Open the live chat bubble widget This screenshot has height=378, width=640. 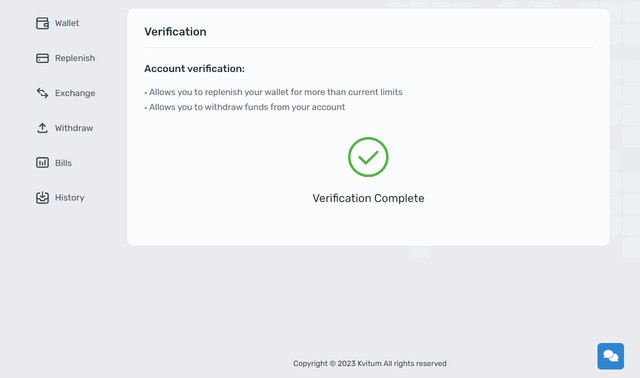pyautogui.click(x=611, y=356)
